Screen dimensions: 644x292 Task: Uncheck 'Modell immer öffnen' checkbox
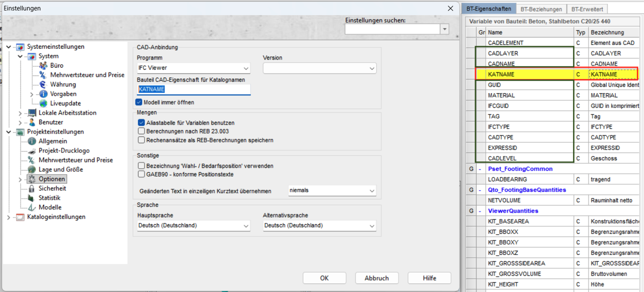pos(139,102)
